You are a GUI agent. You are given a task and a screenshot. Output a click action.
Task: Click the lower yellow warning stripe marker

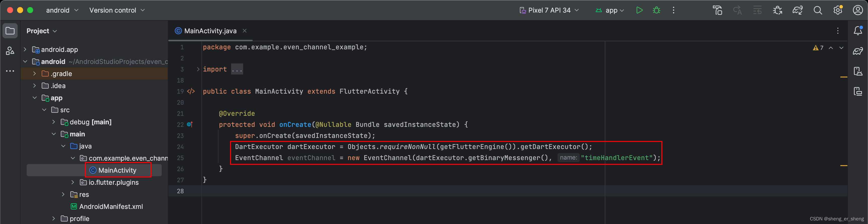click(844, 166)
